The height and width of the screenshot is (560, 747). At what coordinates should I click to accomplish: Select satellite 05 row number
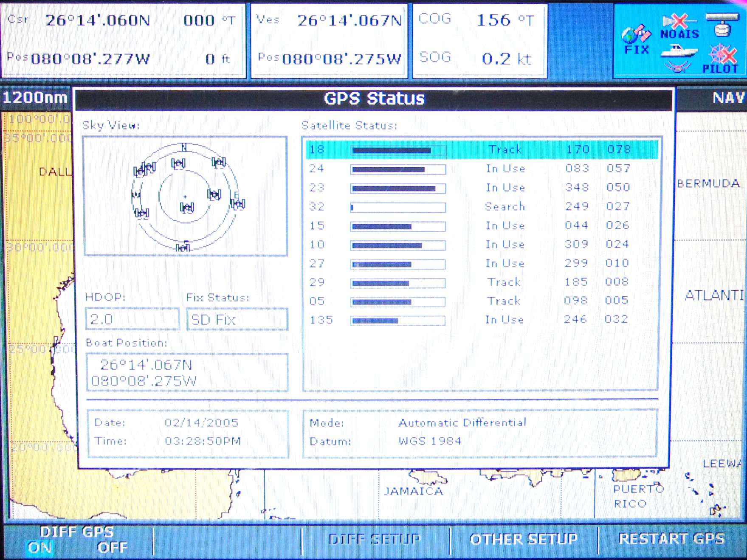pos(316,301)
